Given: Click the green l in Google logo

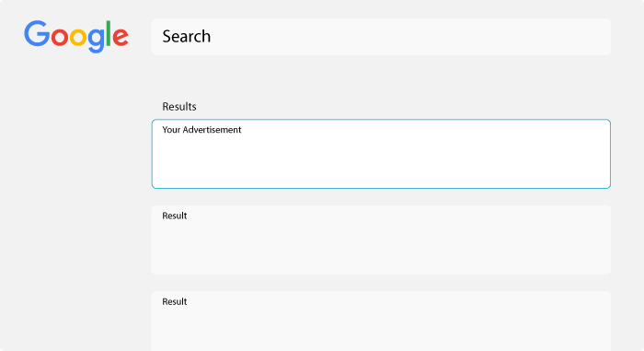Looking at the screenshot, I should pos(109,33).
